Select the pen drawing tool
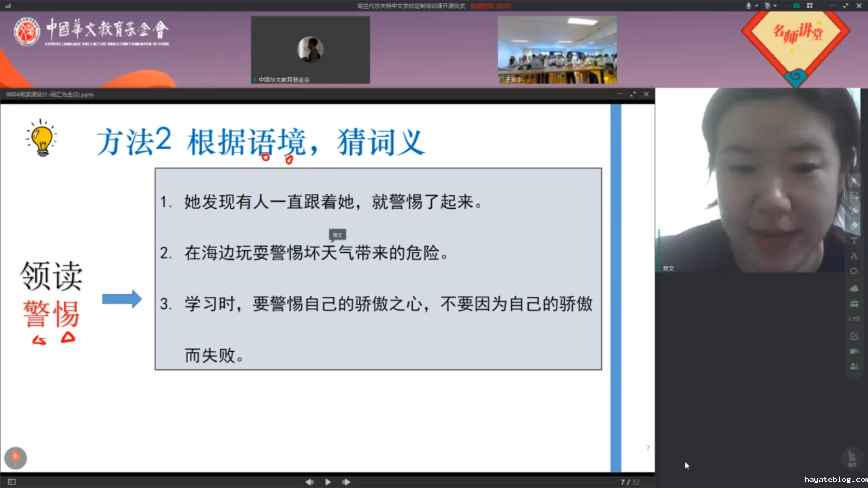 point(854,210)
